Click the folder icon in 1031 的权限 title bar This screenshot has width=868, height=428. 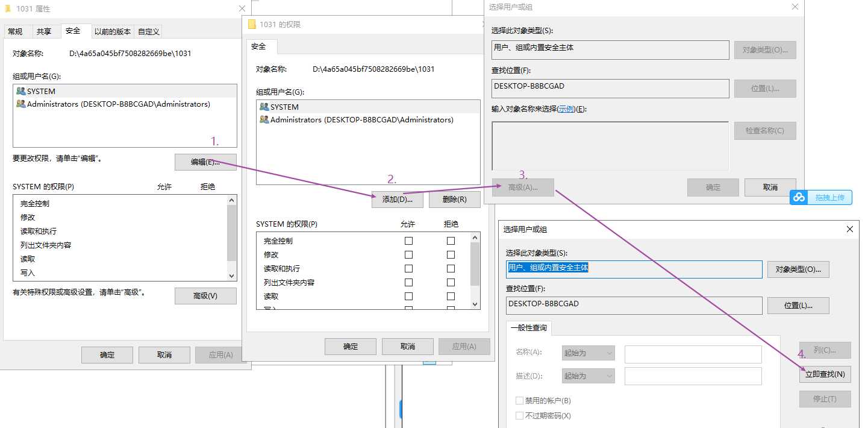(252, 25)
